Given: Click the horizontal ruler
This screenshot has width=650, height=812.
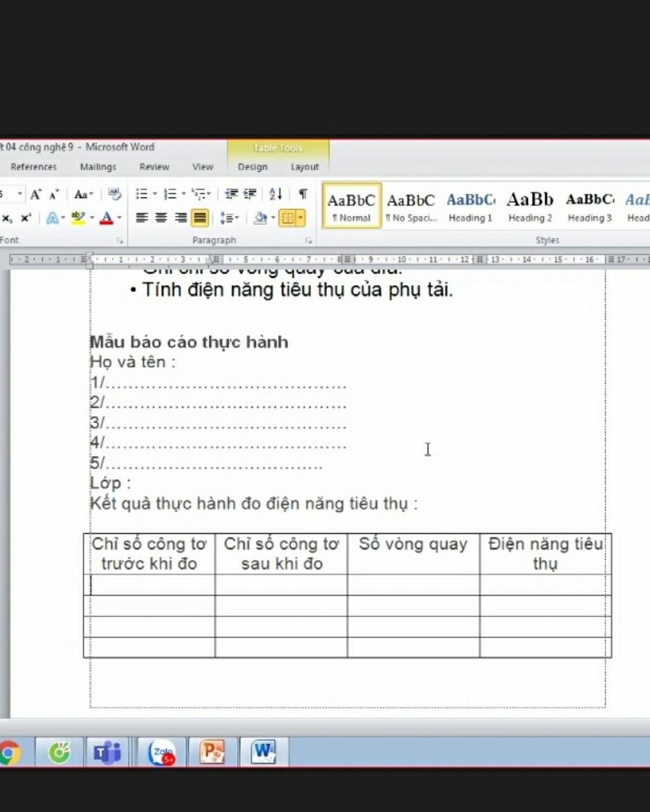Looking at the screenshot, I should [x=329, y=259].
